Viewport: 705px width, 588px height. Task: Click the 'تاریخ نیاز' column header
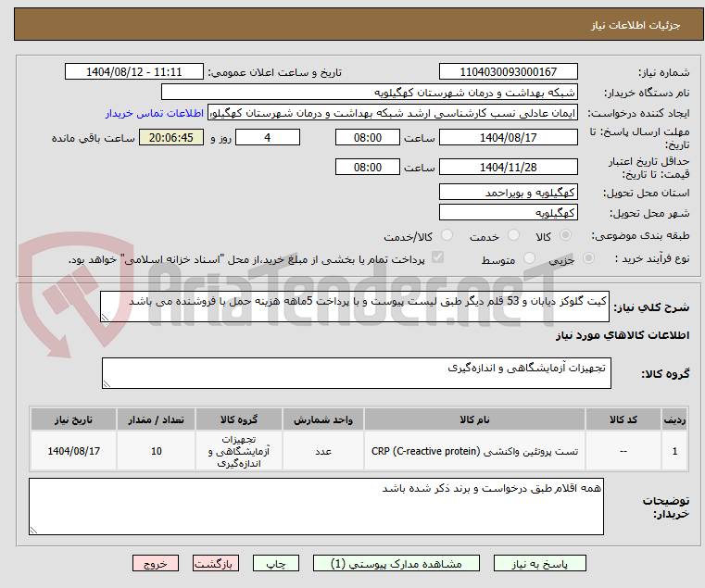[73, 419]
